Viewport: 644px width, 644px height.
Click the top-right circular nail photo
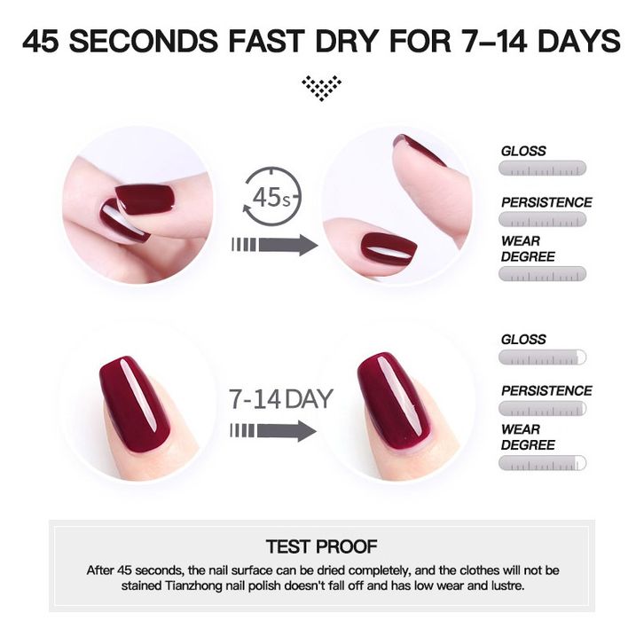click(x=397, y=207)
